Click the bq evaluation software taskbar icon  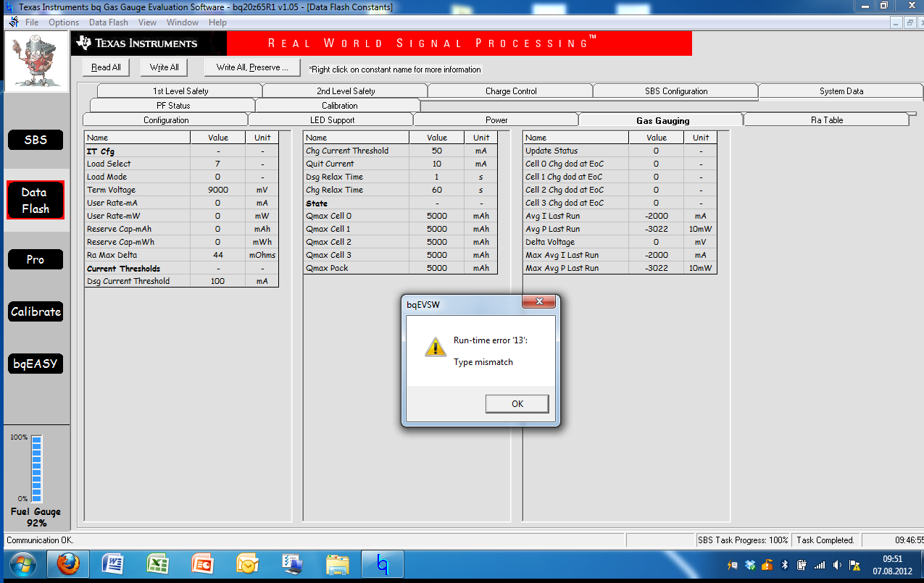pos(382,563)
